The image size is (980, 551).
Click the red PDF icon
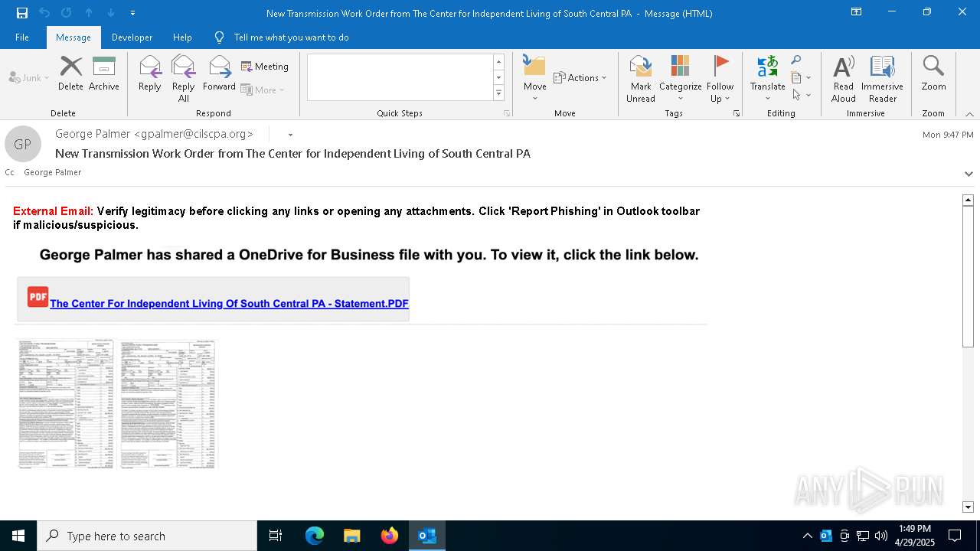click(x=38, y=297)
